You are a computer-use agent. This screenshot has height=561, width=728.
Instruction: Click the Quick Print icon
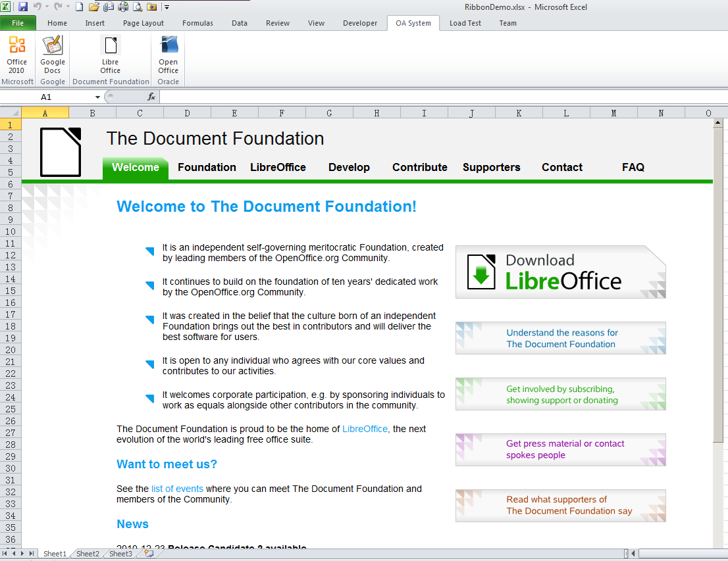point(123,7)
